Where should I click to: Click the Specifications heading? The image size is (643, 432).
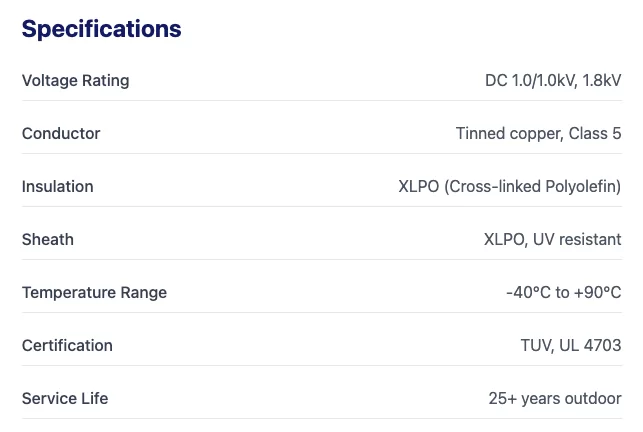(x=101, y=29)
